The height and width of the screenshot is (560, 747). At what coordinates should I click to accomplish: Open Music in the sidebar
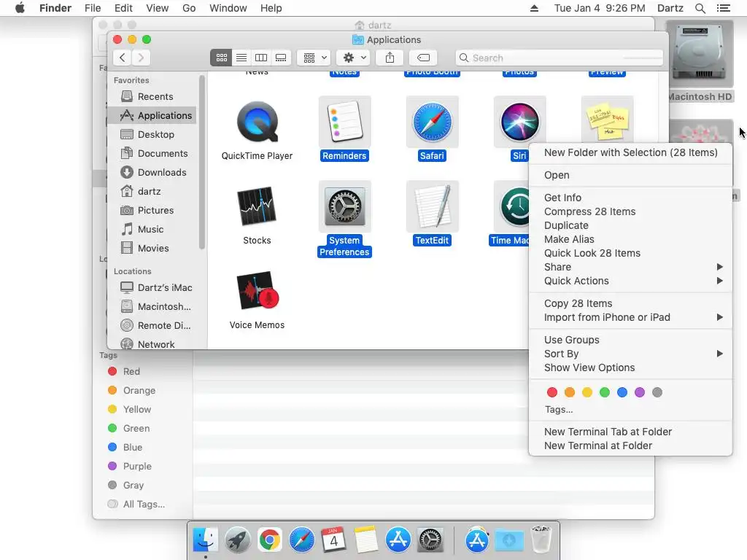point(152,229)
